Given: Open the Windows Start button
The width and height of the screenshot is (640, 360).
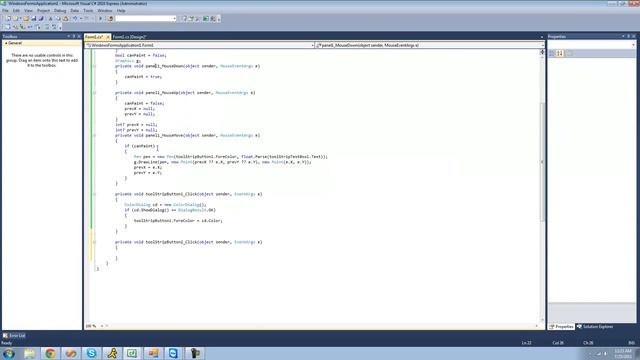Looking at the screenshot, I should tap(9, 353).
